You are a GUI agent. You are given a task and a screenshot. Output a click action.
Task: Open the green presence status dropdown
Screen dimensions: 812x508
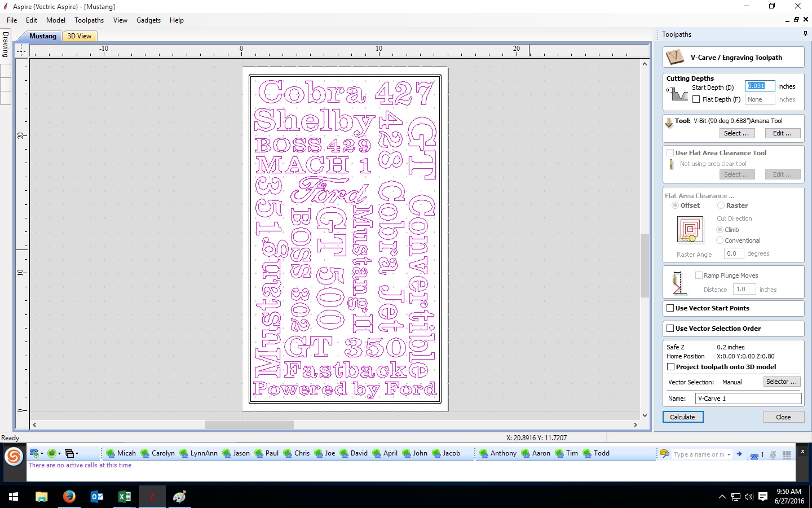pyautogui.click(x=59, y=454)
